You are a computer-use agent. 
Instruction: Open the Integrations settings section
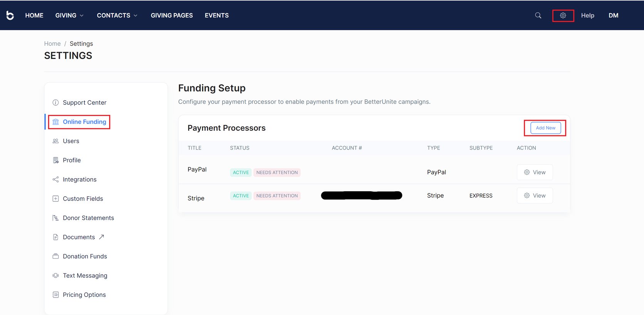(80, 180)
